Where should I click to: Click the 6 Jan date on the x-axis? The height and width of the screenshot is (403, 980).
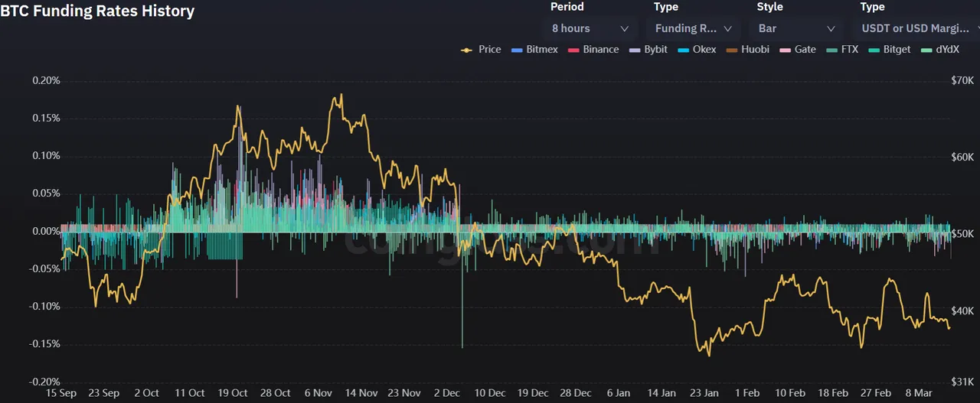coord(619,393)
